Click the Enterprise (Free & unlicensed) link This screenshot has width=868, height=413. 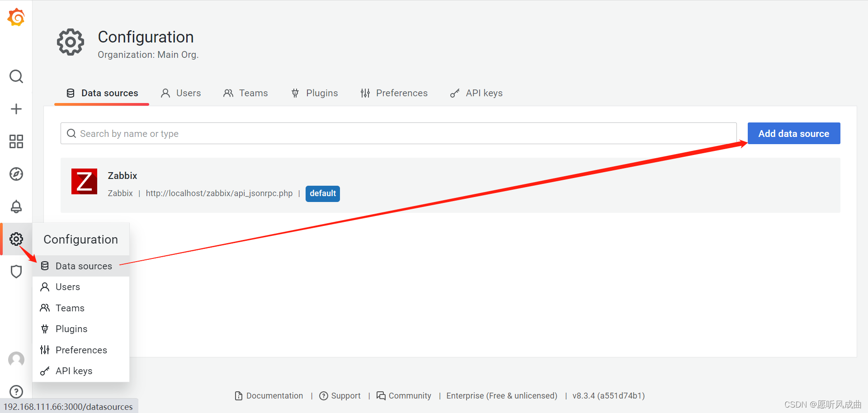pyautogui.click(x=502, y=396)
